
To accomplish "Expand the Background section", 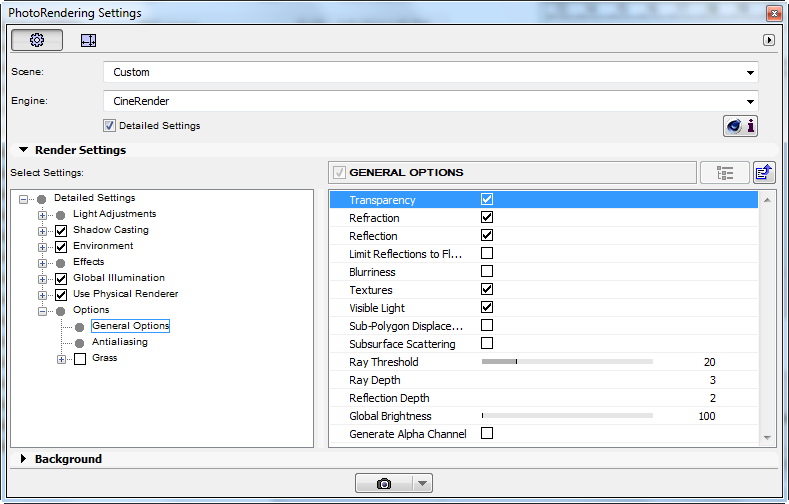I will pyautogui.click(x=23, y=459).
